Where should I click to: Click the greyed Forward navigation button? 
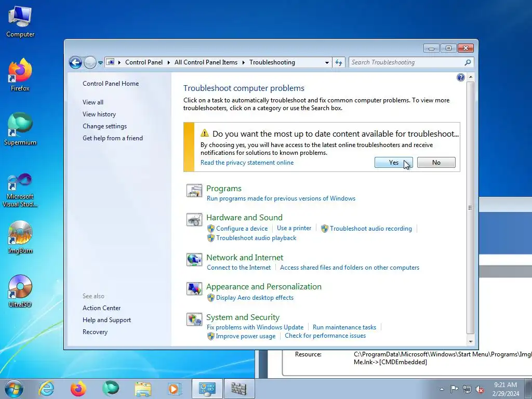tap(90, 62)
